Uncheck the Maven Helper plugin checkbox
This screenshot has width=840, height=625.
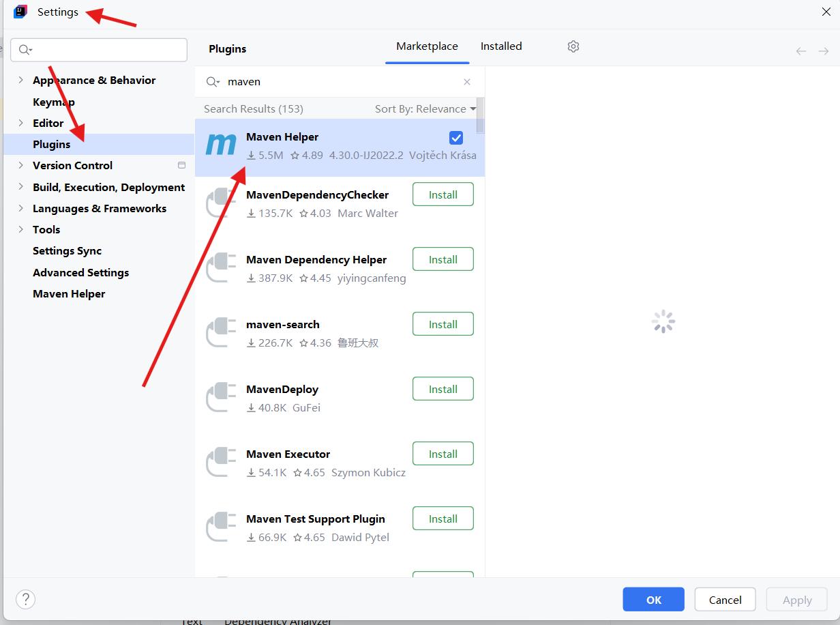[x=456, y=137]
